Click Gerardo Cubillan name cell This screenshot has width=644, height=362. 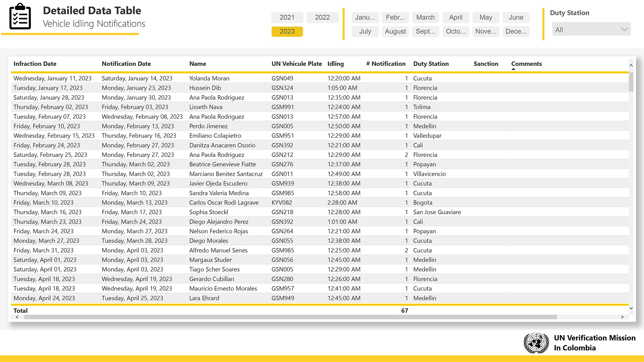point(212,279)
